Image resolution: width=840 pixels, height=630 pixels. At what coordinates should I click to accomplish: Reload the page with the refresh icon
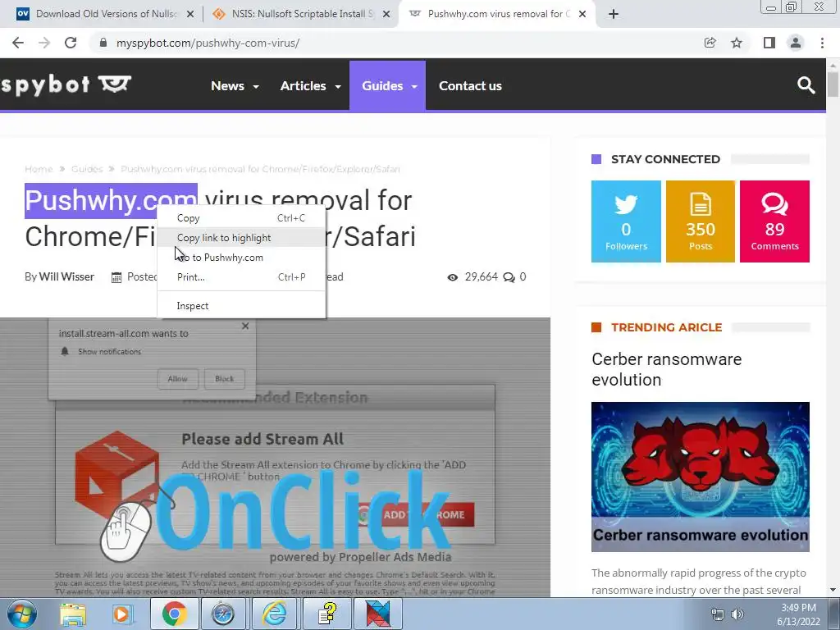coord(71,43)
